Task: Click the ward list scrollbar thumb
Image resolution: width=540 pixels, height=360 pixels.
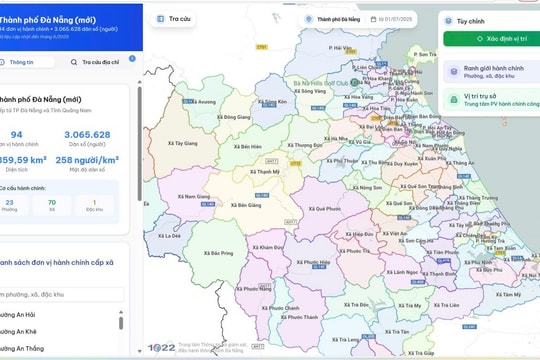Action: [x=121, y=323]
